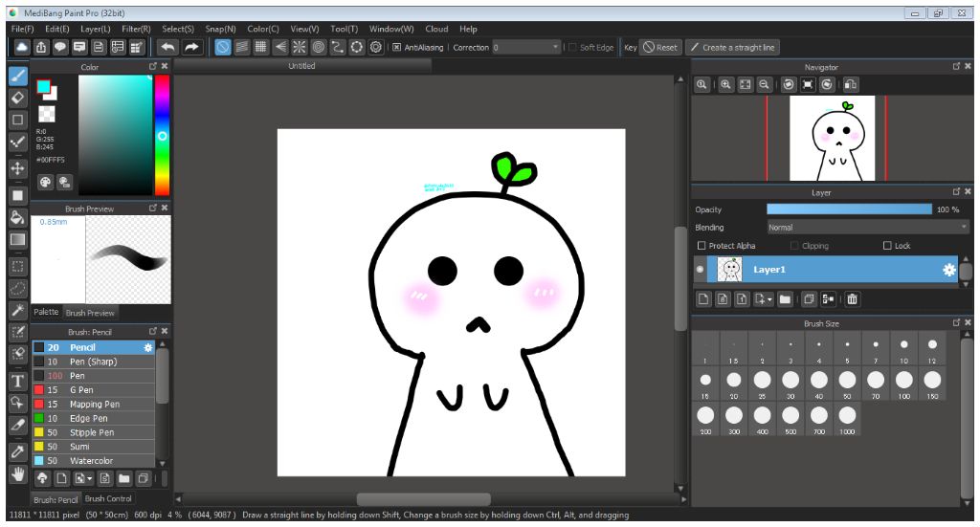Choose brush size 100
This screenshot has height=527, width=980.
pyautogui.click(x=903, y=384)
